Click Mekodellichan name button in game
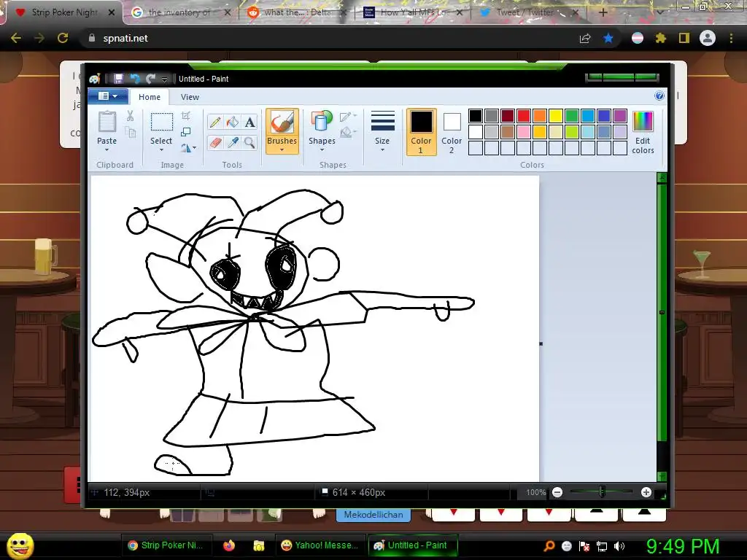Screen dimensions: 747x560 (373, 514)
